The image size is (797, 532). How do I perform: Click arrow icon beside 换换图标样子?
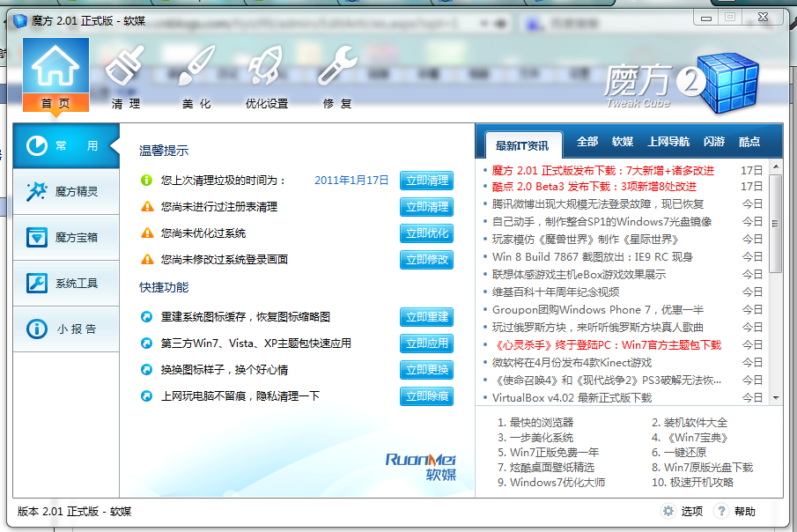pos(146,370)
